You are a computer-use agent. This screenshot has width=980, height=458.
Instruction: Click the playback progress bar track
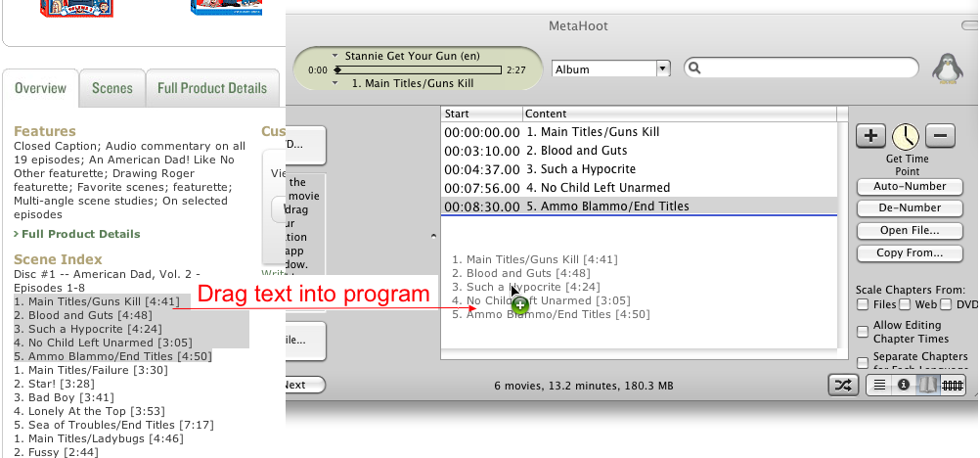pos(418,70)
